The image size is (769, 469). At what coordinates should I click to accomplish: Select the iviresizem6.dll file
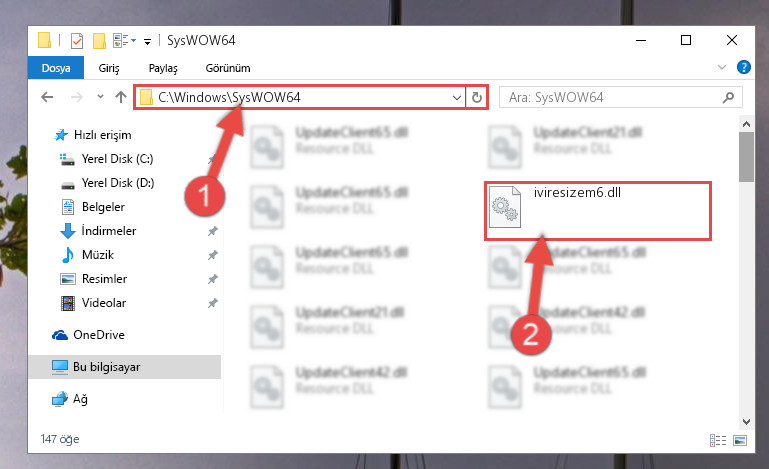coord(598,211)
